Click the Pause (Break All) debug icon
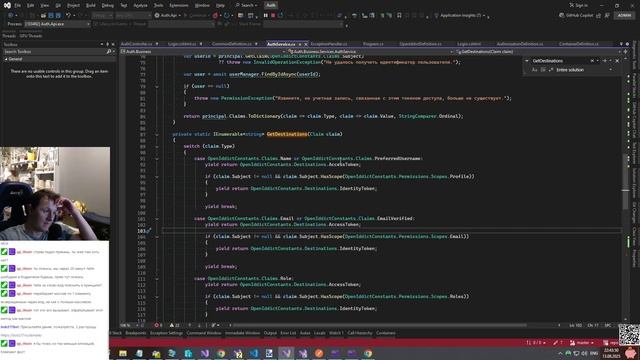640x360 pixels. [x=266, y=16]
